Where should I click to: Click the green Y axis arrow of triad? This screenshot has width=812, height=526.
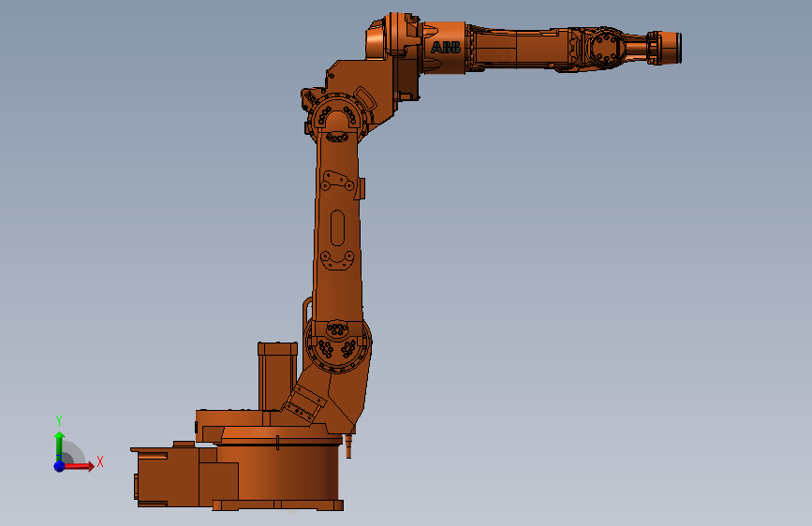pyautogui.click(x=59, y=446)
